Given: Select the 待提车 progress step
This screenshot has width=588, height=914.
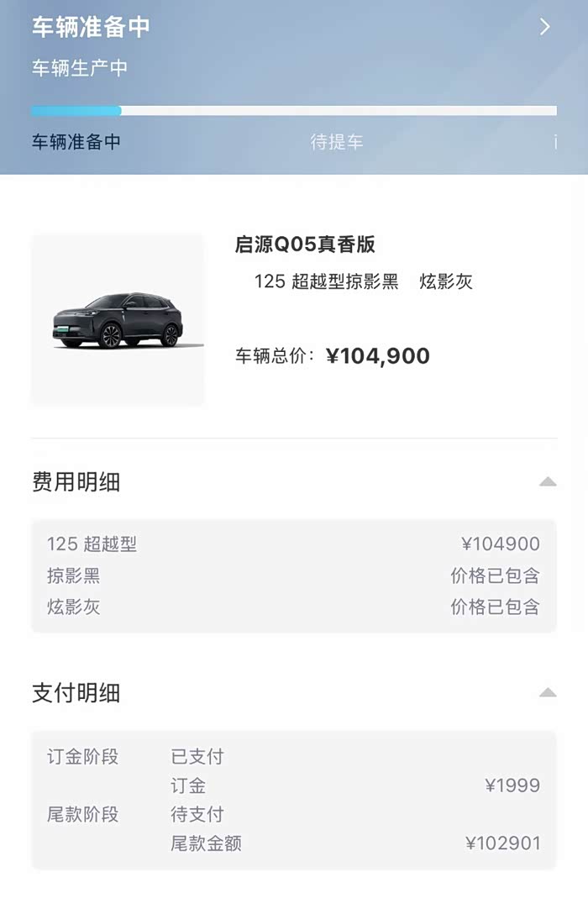Looking at the screenshot, I should tap(337, 142).
